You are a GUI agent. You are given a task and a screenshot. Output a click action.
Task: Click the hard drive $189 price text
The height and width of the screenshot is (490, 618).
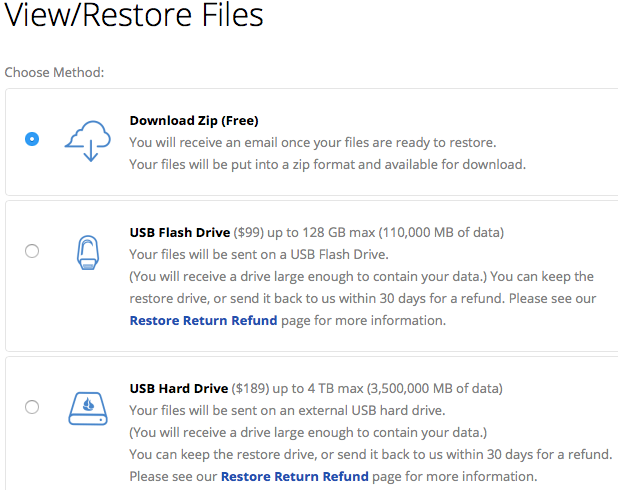point(250,389)
